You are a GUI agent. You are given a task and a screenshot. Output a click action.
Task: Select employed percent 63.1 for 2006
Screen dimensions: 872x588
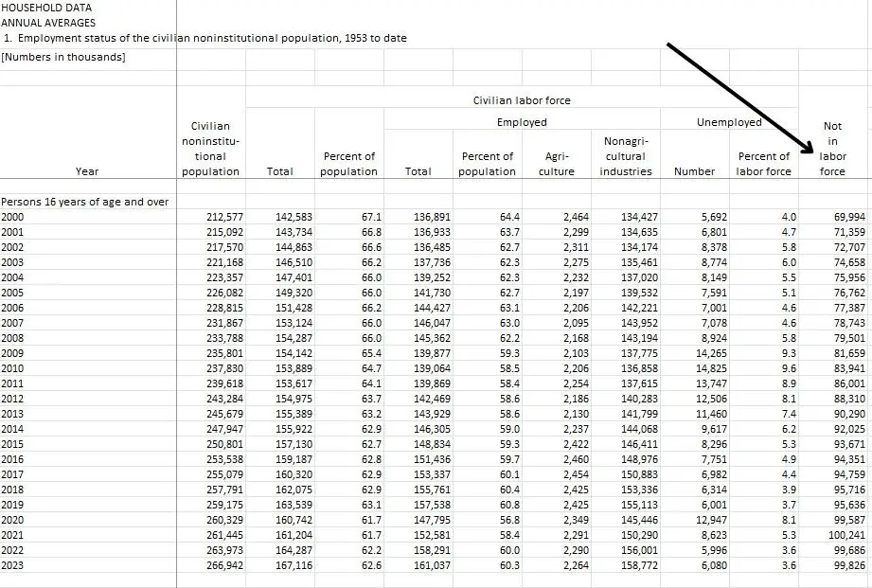tap(510, 308)
